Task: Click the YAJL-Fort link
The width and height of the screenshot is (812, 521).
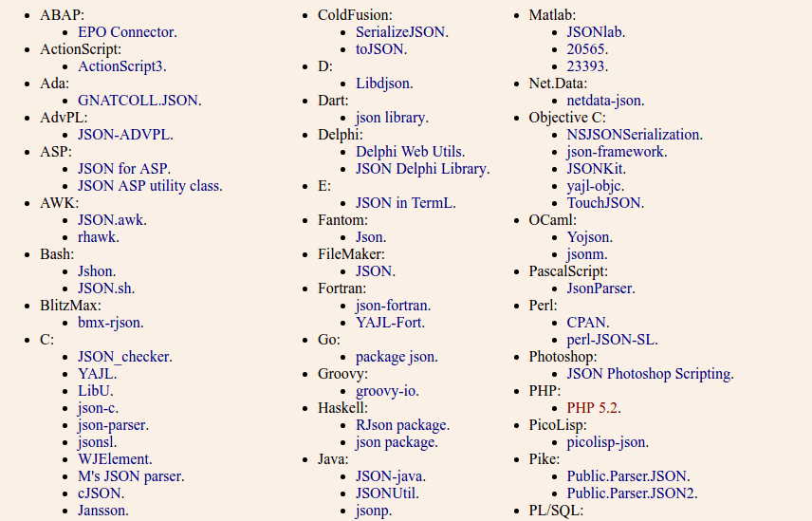Action: pos(389,323)
